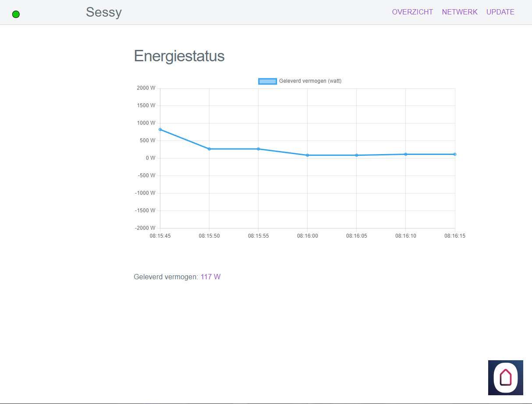
Task: Select the data point at 08:15:45
Action: (x=160, y=130)
